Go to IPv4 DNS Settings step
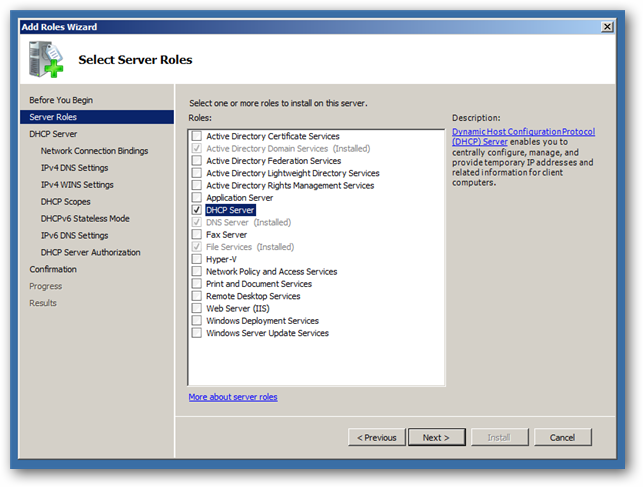Image resolution: width=643 pixels, height=487 pixels. point(74,168)
